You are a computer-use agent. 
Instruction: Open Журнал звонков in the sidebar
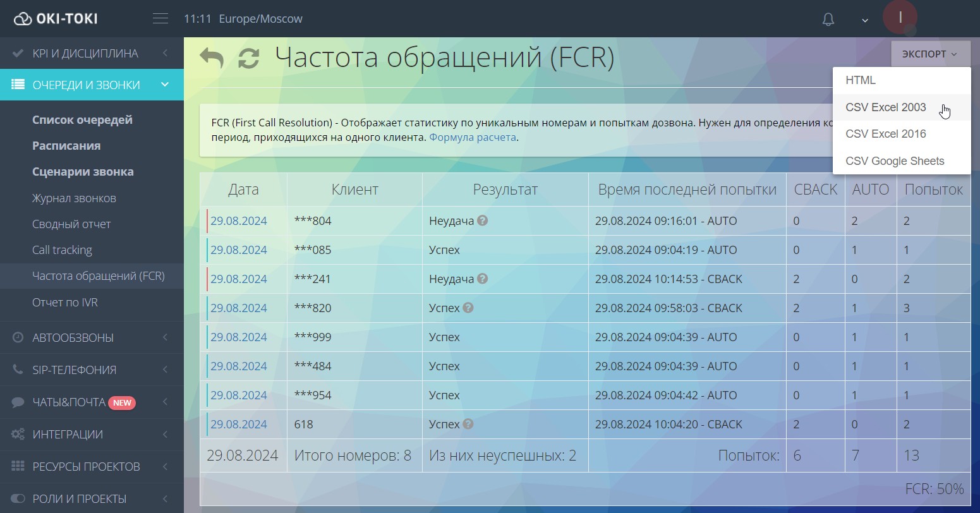click(x=74, y=198)
